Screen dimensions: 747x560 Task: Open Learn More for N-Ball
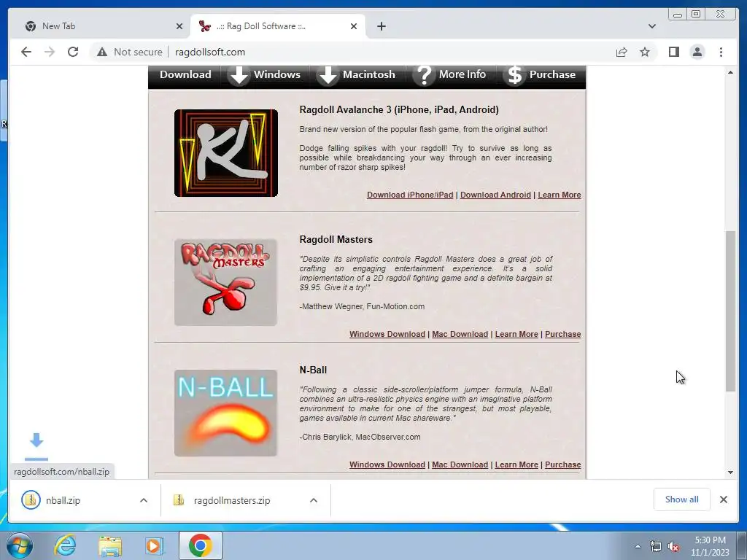click(516, 464)
